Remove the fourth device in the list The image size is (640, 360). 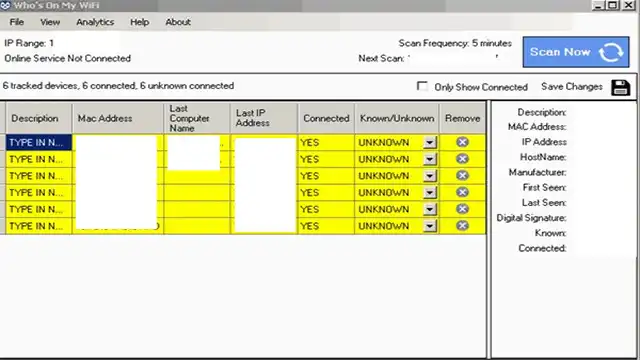point(462,192)
